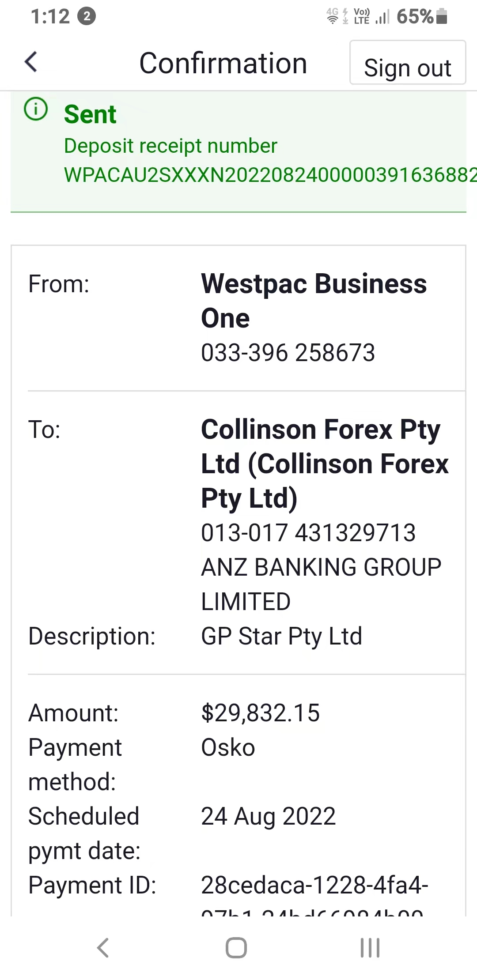This screenshot has height=980, width=477.
Task: Tap the green info icon beside Sent
Action: pyautogui.click(x=36, y=109)
